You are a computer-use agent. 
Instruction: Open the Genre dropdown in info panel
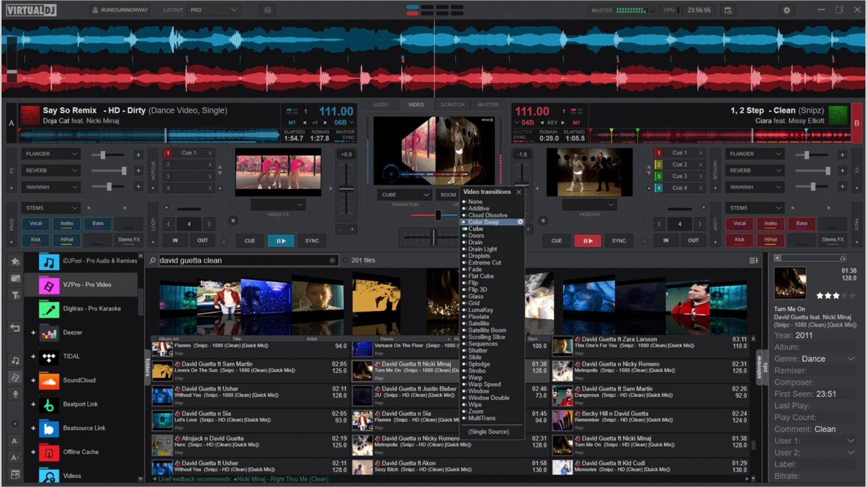[x=850, y=359]
